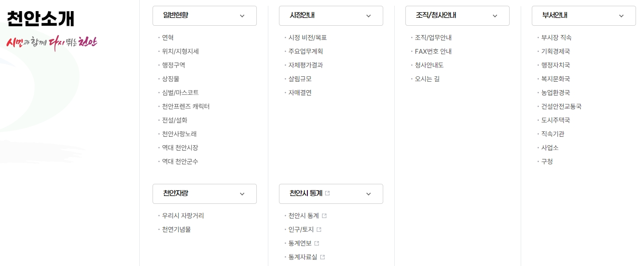Click the 부시장 직속 link
644x266 pixels.
556,37
